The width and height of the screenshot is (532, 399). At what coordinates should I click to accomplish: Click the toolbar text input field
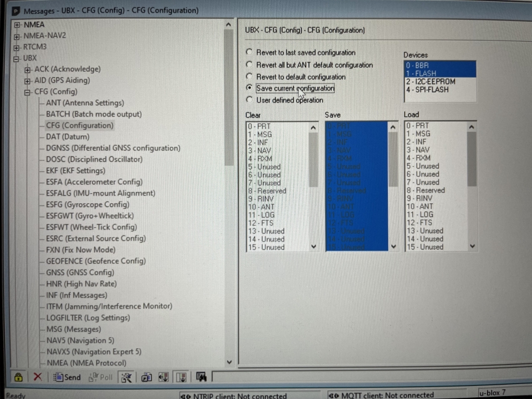(x=372, y=376)
